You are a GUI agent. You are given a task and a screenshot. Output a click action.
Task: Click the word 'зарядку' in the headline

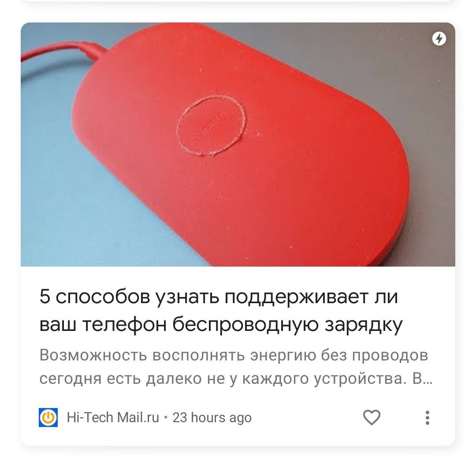click(x=364, y=324)
